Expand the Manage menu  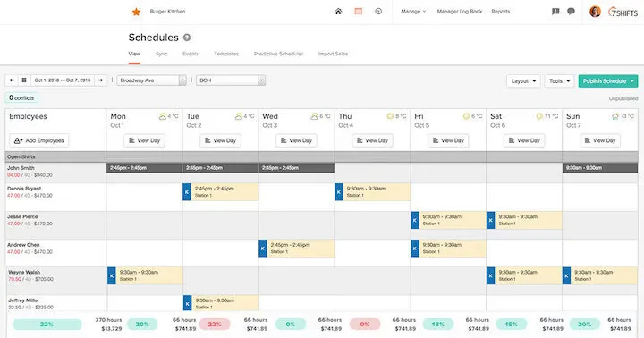pos(413,12)
